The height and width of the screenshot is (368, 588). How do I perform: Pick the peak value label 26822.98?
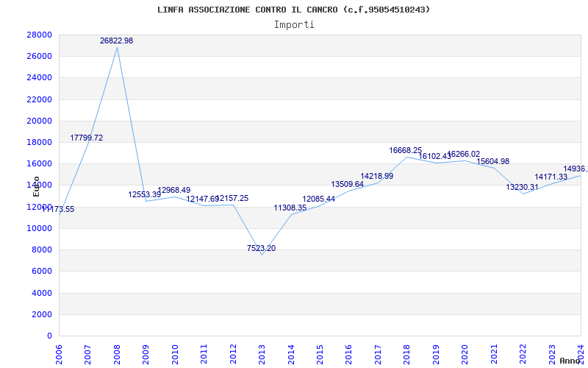116,40
